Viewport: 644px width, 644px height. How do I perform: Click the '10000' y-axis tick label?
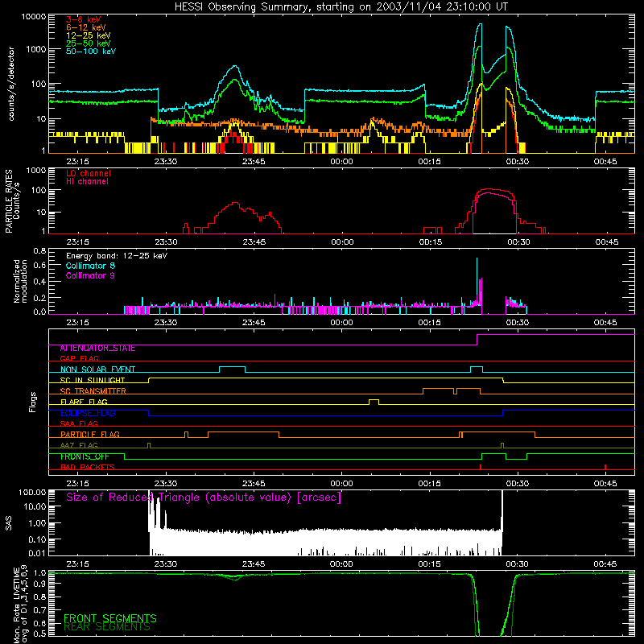[34, 17]
